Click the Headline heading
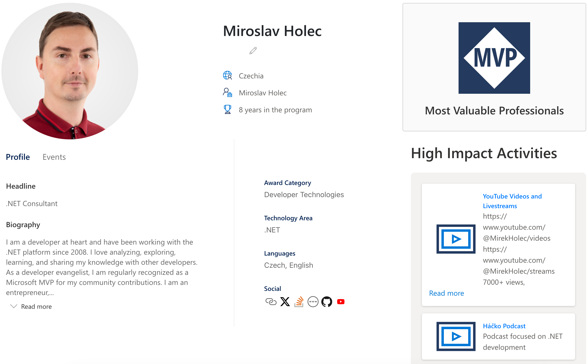 21,186
